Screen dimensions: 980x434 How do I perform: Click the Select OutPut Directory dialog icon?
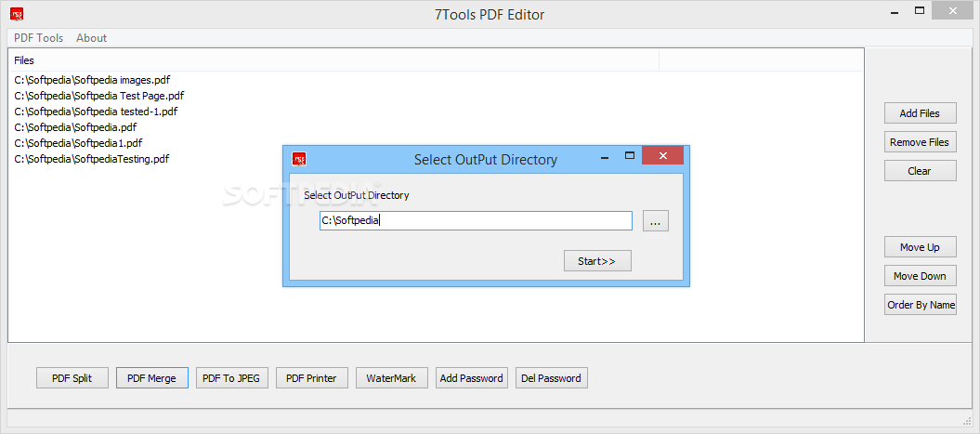(299, 160)
